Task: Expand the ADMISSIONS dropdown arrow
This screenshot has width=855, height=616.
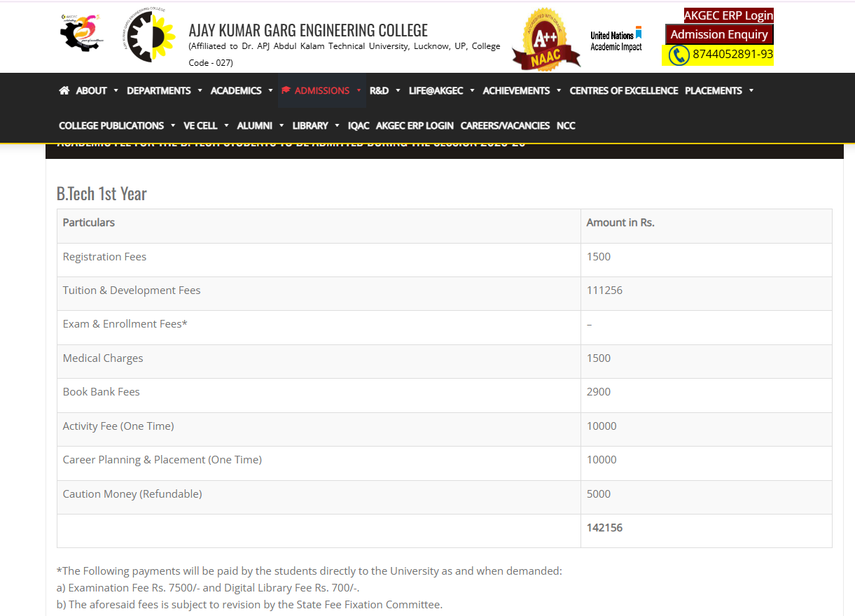Action: click(x=359, y=90)
